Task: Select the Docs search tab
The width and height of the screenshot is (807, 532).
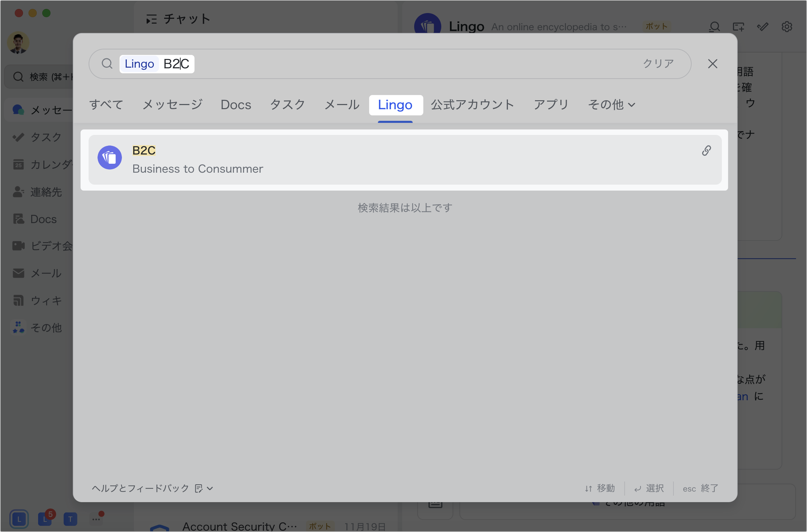Action: click(x=236, y=105)
